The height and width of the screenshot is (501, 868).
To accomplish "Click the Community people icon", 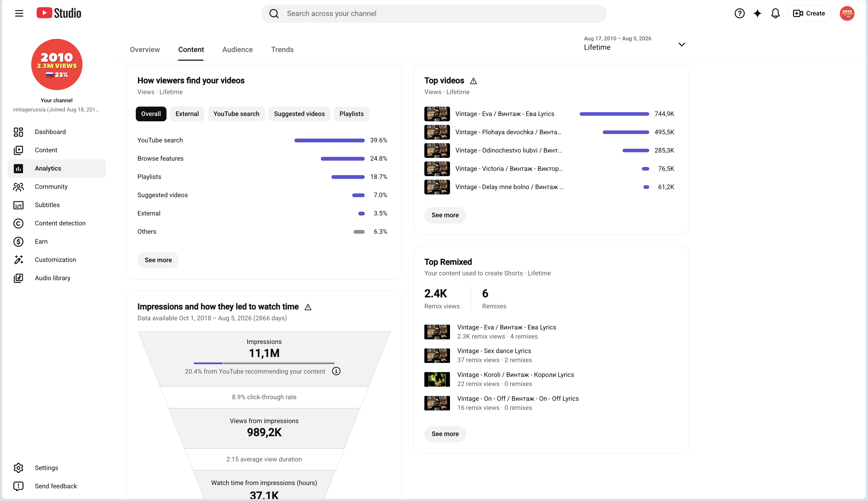I will coord(18,187).
